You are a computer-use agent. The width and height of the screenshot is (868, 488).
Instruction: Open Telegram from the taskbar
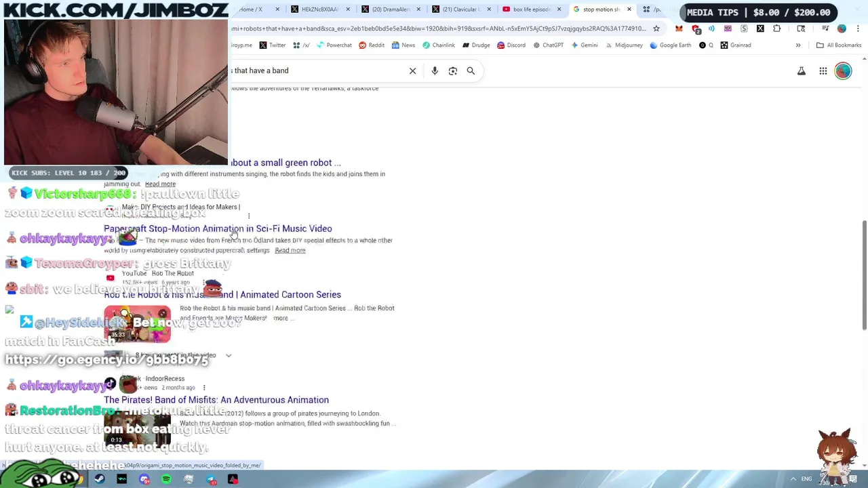(211, 479)
